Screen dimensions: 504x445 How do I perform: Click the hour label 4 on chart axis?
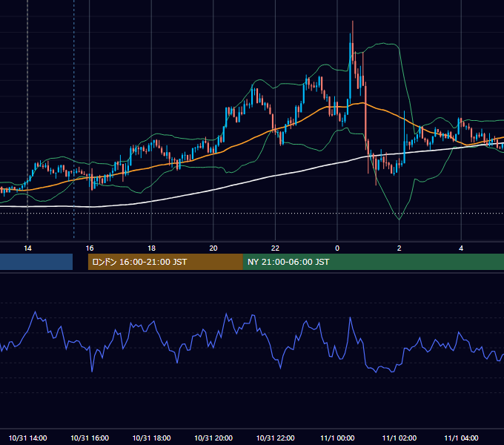(461, 248)
